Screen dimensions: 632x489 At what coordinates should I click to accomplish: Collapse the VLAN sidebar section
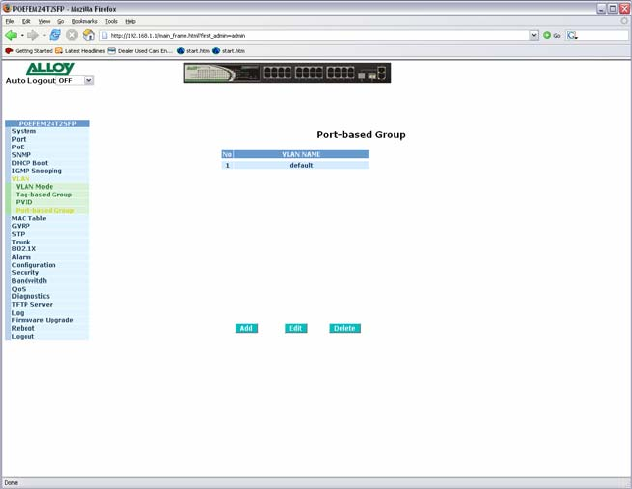click(21, 179)
